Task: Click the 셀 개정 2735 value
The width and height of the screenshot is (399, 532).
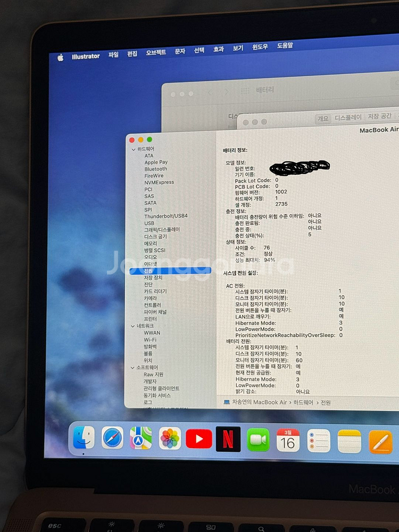Action: click(x=281, y=204)
